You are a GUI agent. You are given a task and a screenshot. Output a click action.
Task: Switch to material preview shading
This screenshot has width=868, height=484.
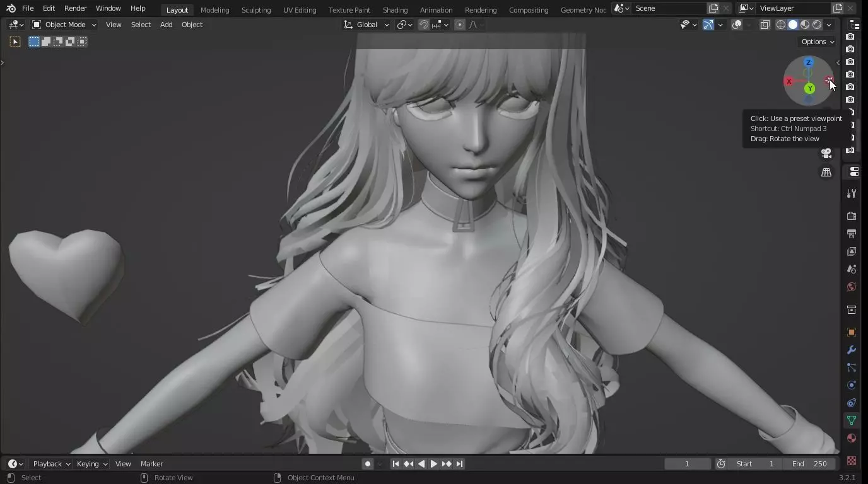coord(805,25)
